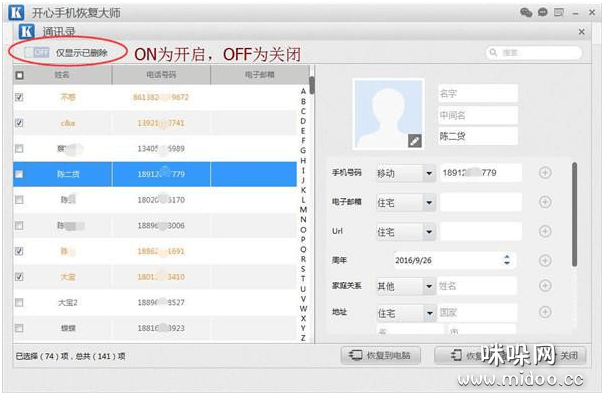Check the contact with number ending 5989
The image size is (604, 395).
[19, 148]
